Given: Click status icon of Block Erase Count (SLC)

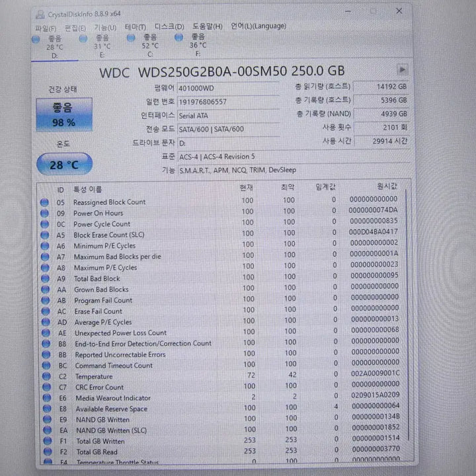Looking at the screenshot, I should point(45,235).
